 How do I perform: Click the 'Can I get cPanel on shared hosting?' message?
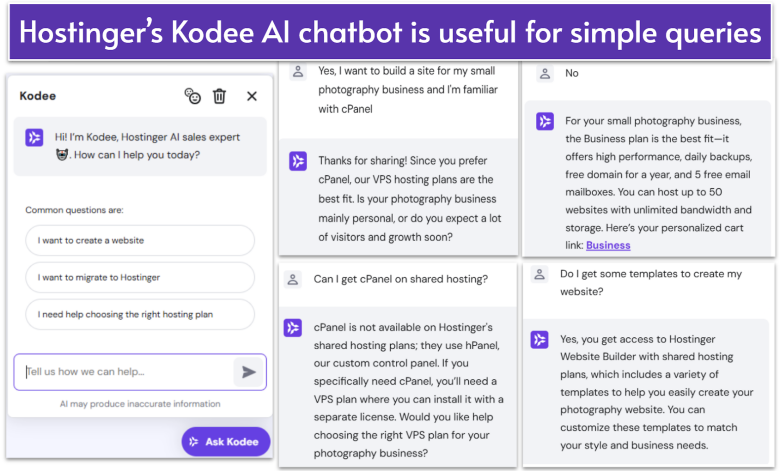click(400, 279)
